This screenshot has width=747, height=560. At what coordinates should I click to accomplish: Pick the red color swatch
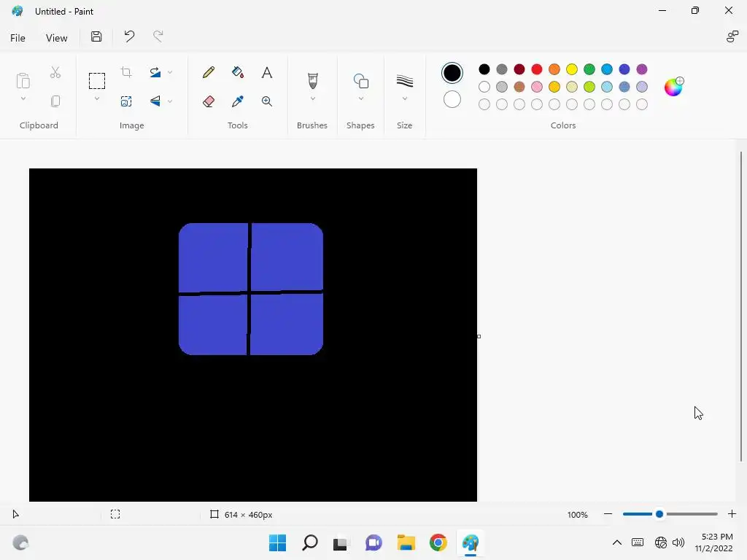[x=536, y=69]
